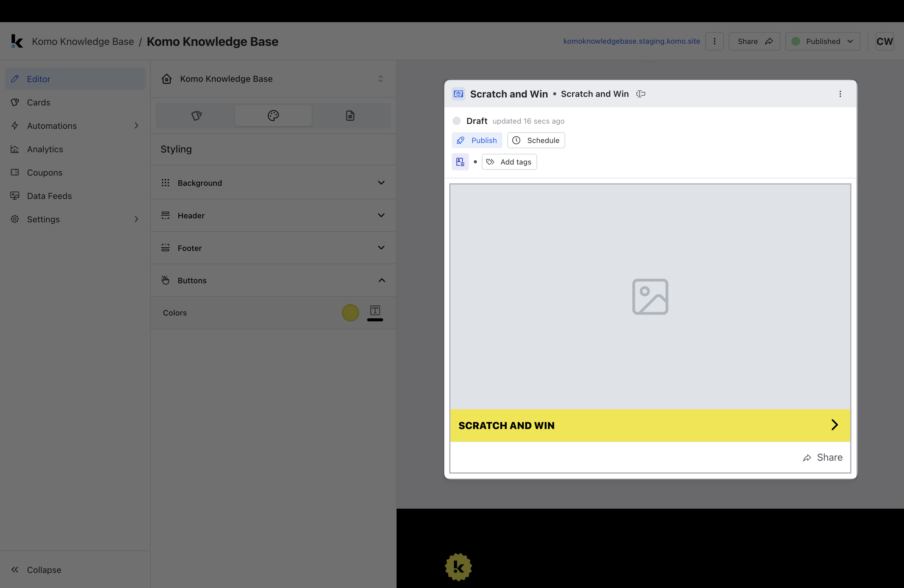Open the page settings tab icon
The width and height of the screenshot is (904, 588).
point(350,115)
